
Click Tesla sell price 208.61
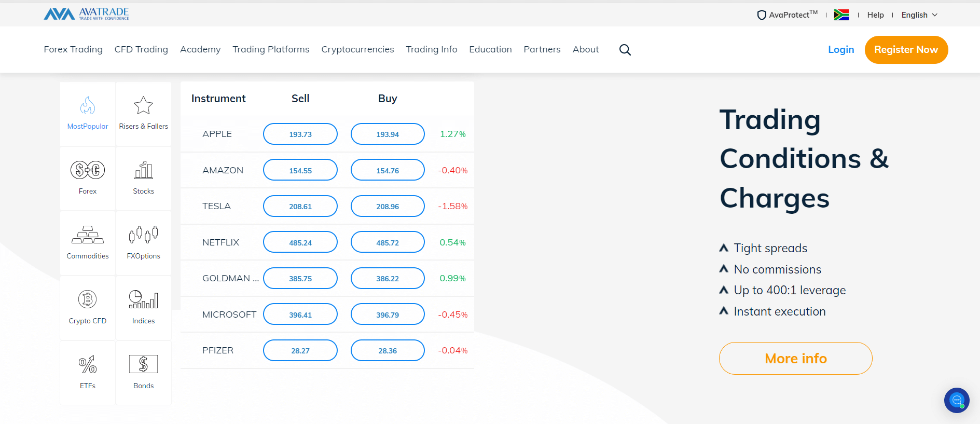pyautogui.click(x=300, y=206)
